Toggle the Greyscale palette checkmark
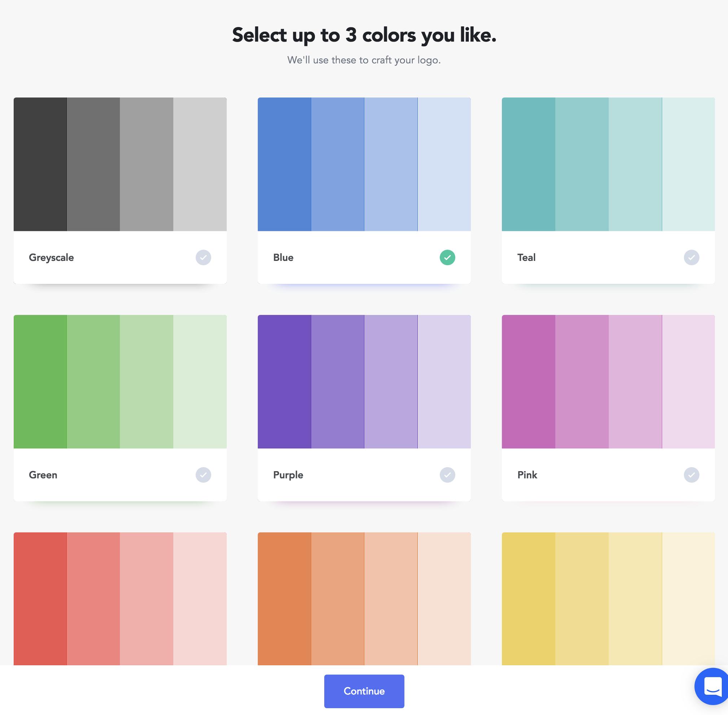 203,258
